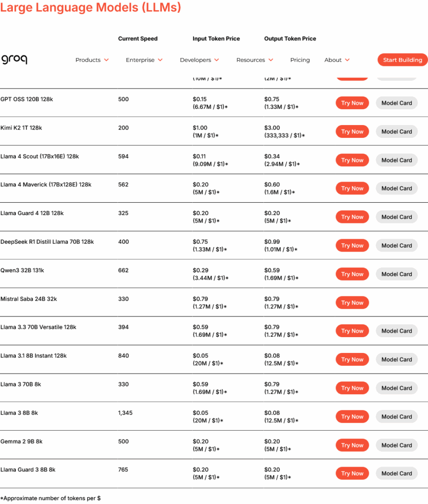Click the GPT OSS 120B 128k model name

point(27,99)
